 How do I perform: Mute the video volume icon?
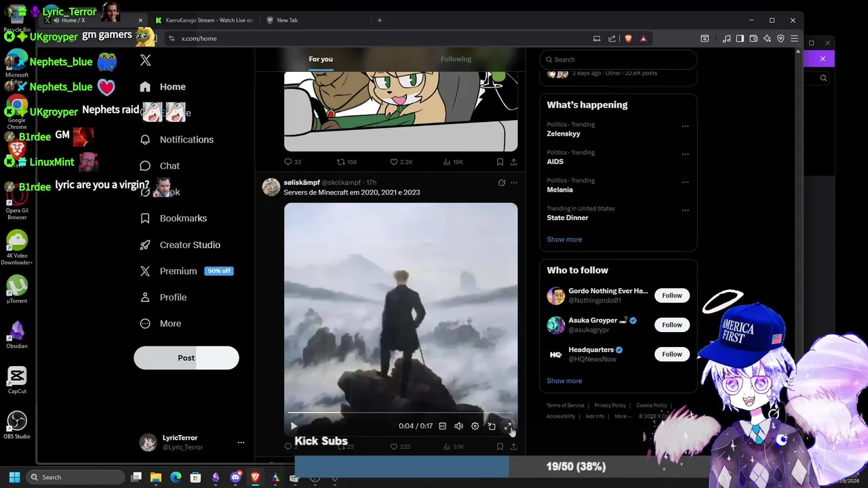458,426
